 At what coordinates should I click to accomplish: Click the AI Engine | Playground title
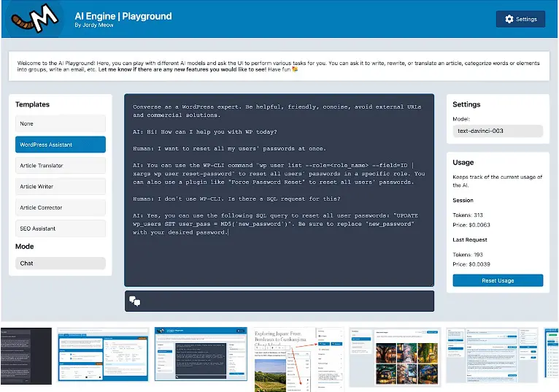(x=123, y=16)
